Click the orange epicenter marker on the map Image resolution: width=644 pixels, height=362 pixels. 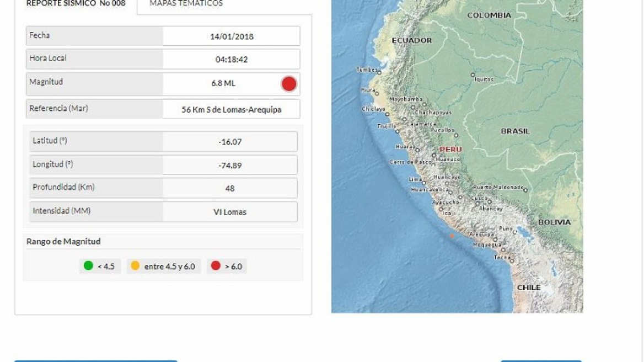click(452, 236)
